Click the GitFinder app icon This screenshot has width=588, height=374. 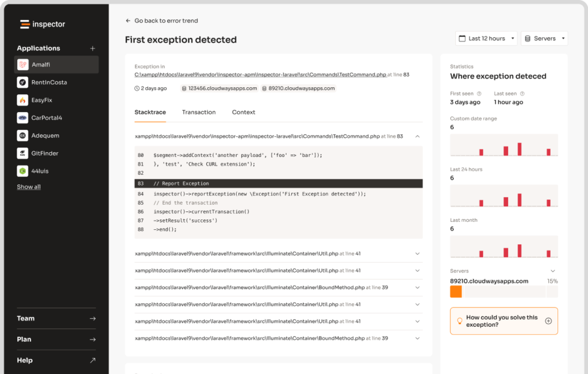point(23,153)
